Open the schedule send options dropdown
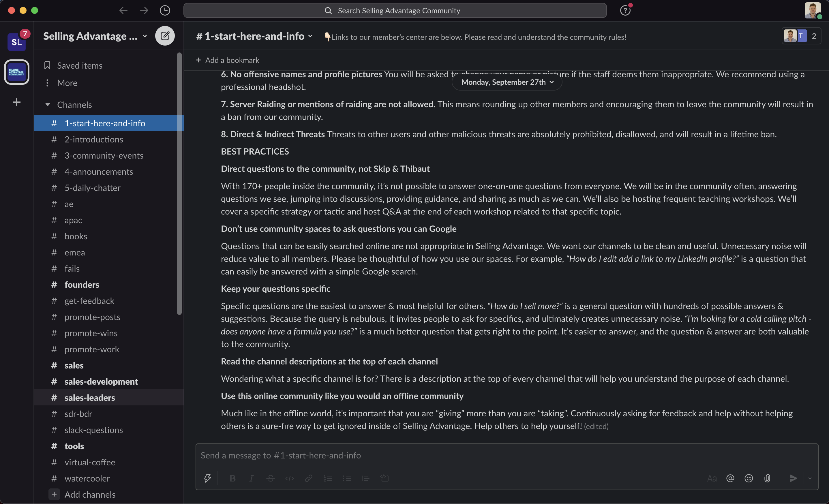This screenshot has height=504, width=829. [810, 478]
